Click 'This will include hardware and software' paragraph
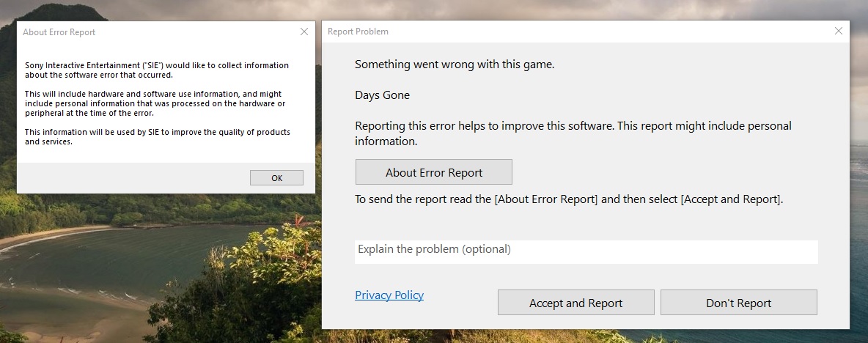 155,103
